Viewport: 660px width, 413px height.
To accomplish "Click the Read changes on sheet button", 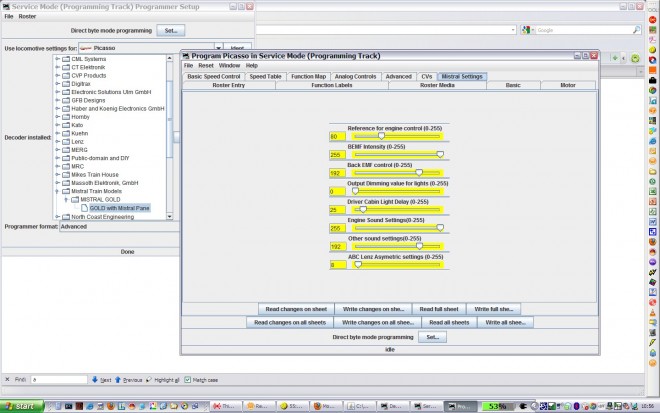I will [x=296, y=309].
